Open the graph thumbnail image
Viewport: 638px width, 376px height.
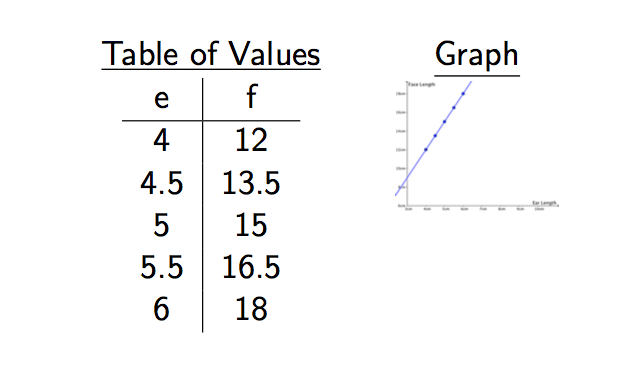(x=476, y=144)
